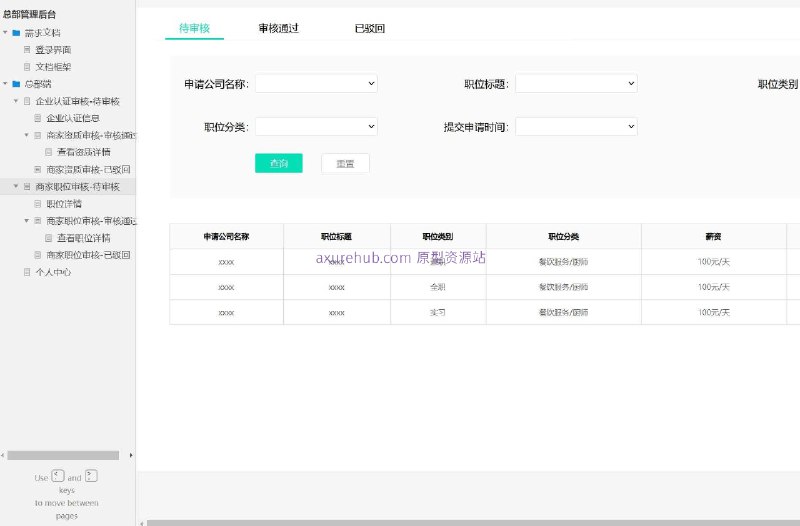The height and width of the screenshot is (526, 800).
Task: Click the 总部管理后台 sidebar title
Action: click(29, 14)
